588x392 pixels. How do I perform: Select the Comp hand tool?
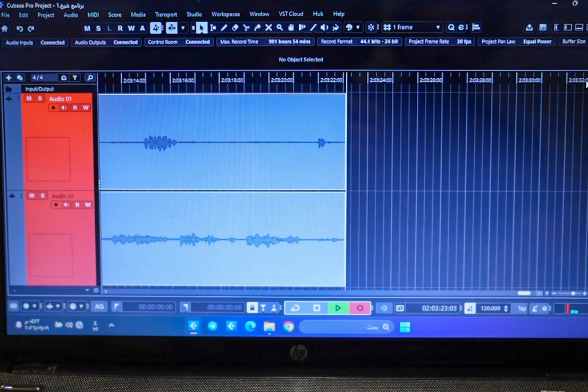click(x=291, y=28)
